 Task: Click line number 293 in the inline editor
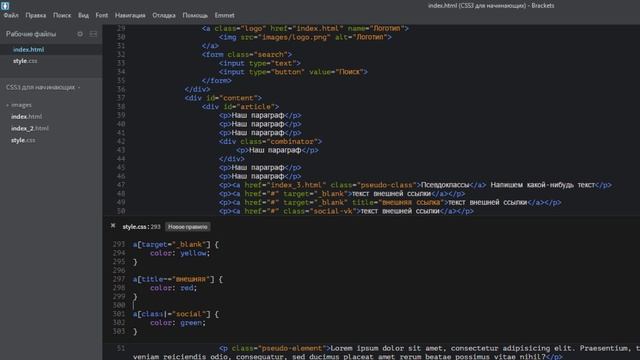pos(119,244)
